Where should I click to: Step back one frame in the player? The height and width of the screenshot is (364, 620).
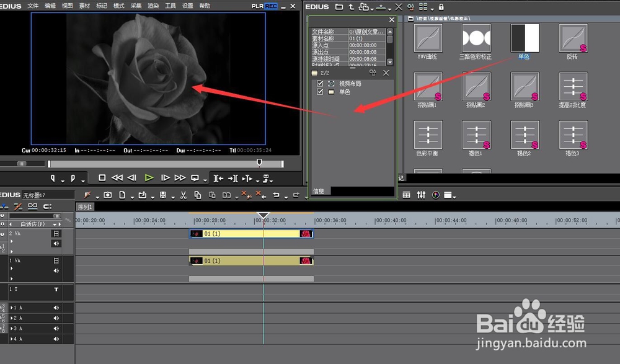point(132,178)
